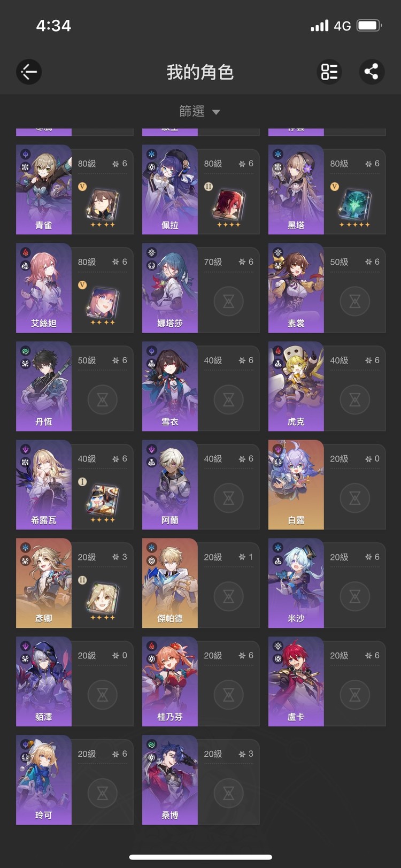Image resolution: width=401 pixels, height=868 pixels.
Task: Tap the back arrow icon
Action: [29, 72]
